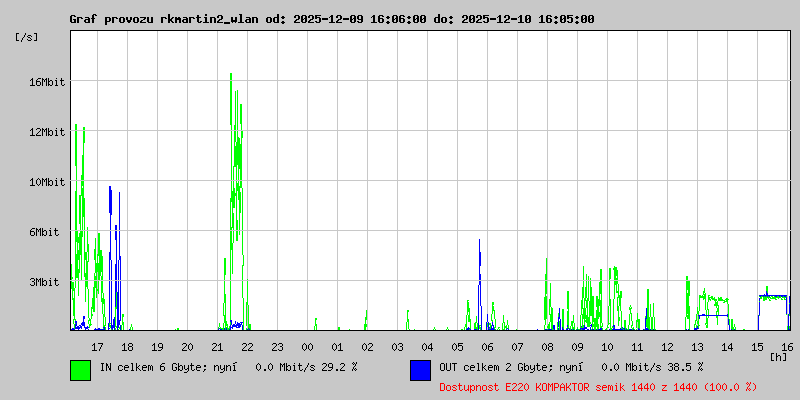The height and width of the screenshot is (400, 800).
Task: Click hour label '07' on x-axis
Action: coord(517,347)
